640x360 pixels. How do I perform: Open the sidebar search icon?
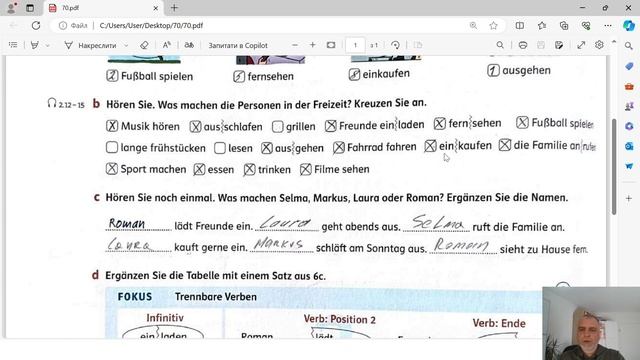coord(629,46)
